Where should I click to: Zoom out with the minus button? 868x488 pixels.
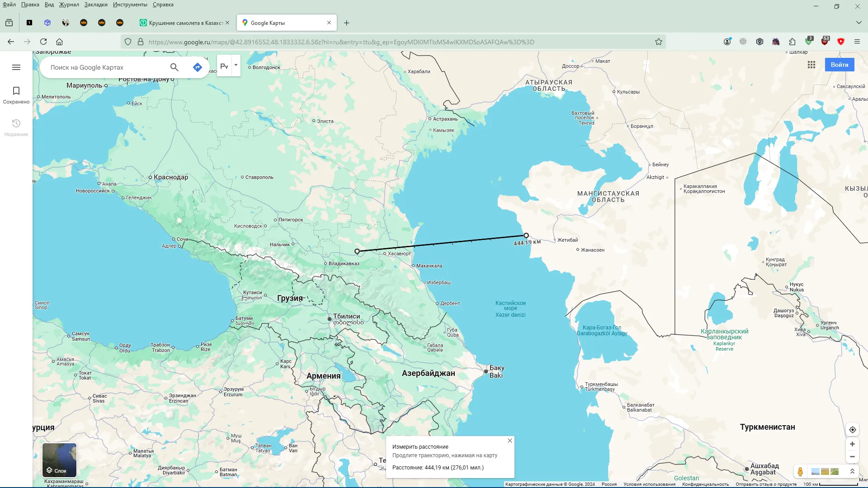click(852, 457)
